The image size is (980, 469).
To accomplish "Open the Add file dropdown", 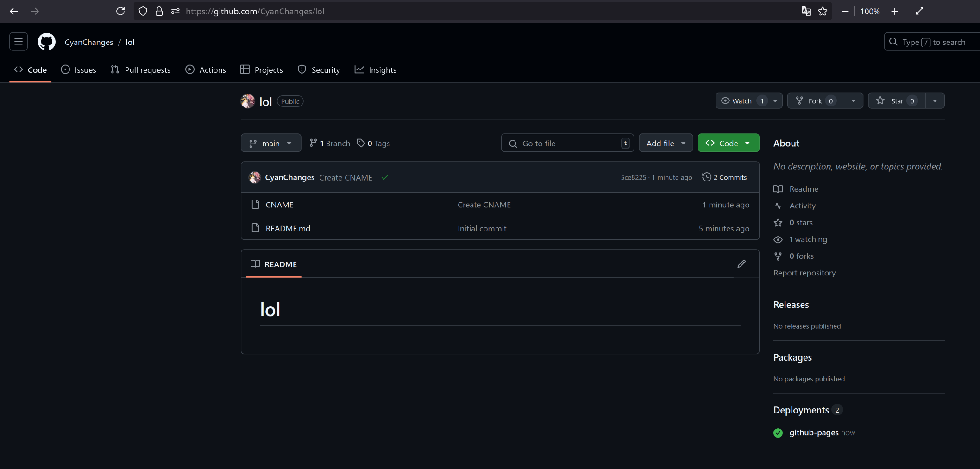I will click(666, 144).
